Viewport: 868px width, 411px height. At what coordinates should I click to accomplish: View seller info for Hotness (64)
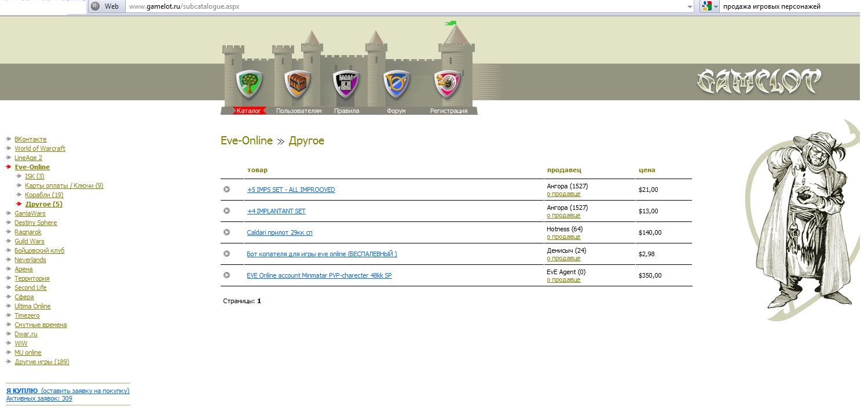pos(563,237)
